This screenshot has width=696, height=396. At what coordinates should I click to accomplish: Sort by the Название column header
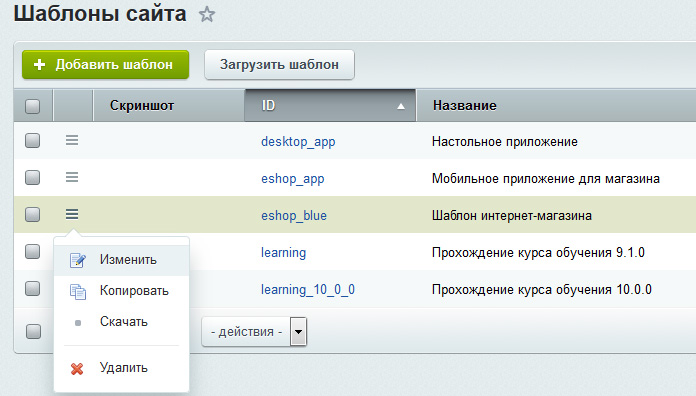tap(556, 106)
